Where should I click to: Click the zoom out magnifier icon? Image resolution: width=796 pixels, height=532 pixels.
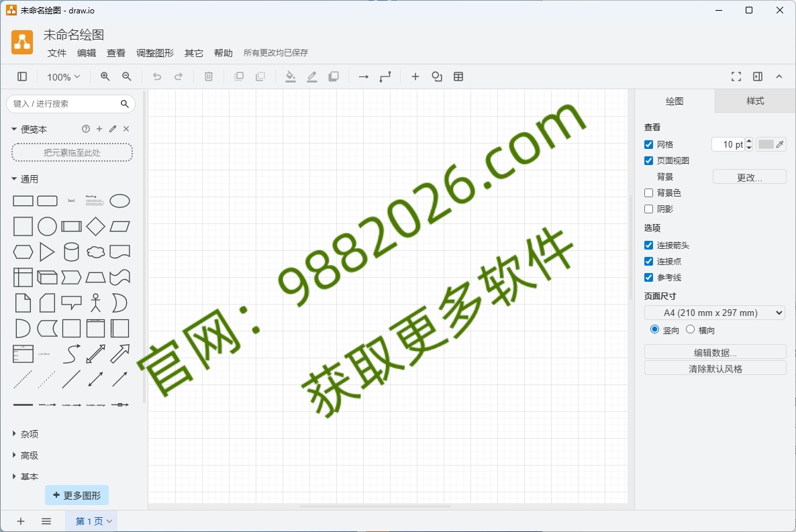tap(127, 76)
